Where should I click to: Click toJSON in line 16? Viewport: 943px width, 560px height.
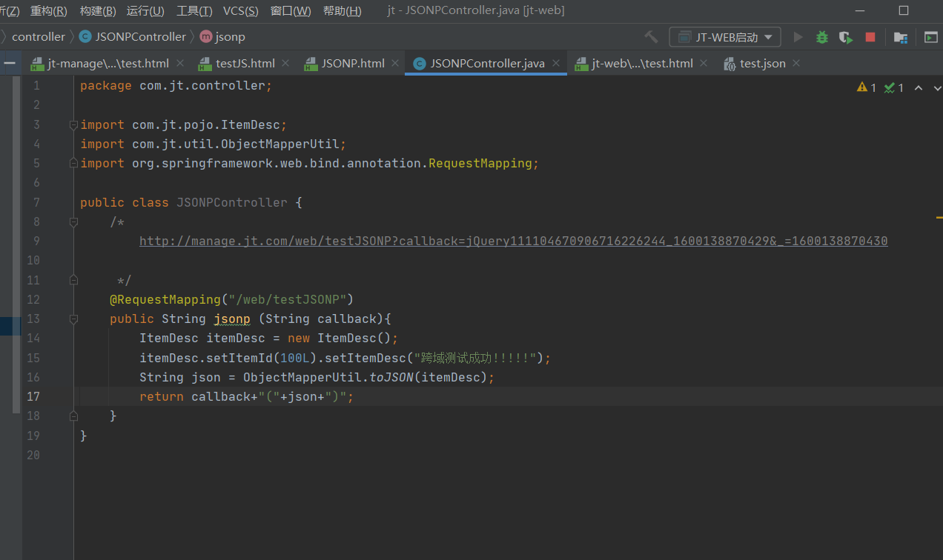tap(391, 377)
